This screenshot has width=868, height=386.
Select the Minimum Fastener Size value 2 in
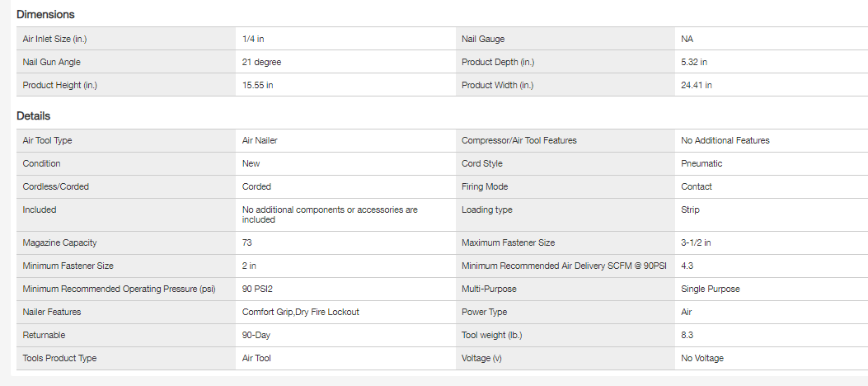(x=249, y=266)
